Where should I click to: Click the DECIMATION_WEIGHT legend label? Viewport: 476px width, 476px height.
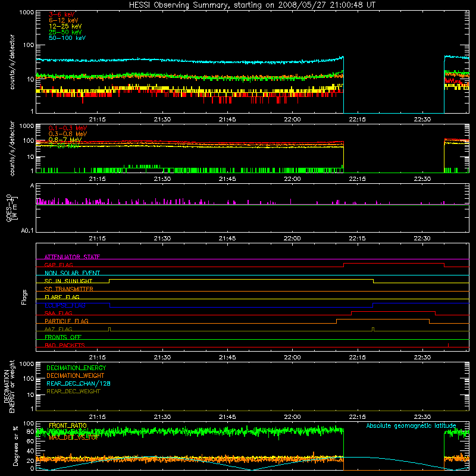[x=76, y=375]
